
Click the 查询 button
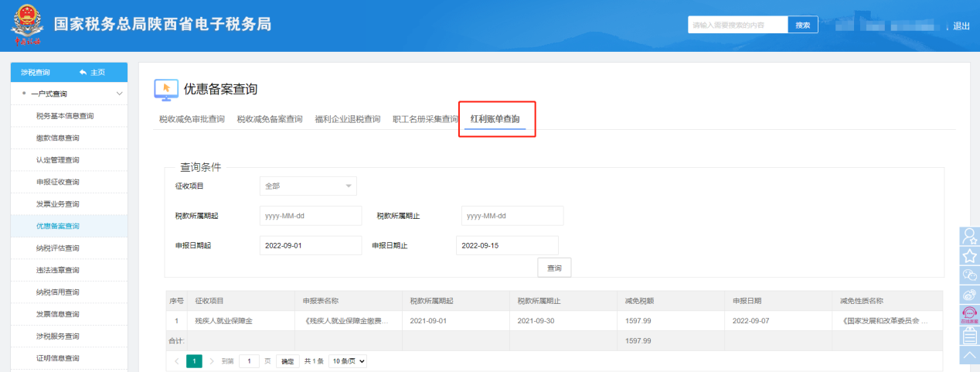pos(554,268)
